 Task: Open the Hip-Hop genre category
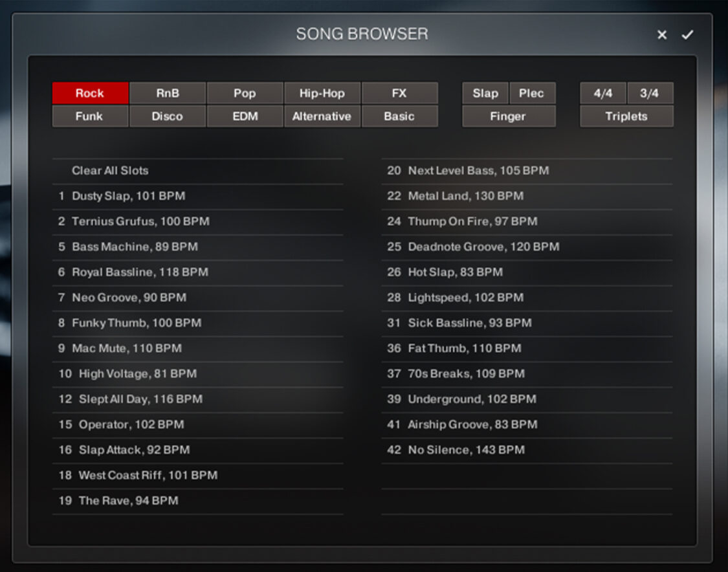click(x=322, y=93)
